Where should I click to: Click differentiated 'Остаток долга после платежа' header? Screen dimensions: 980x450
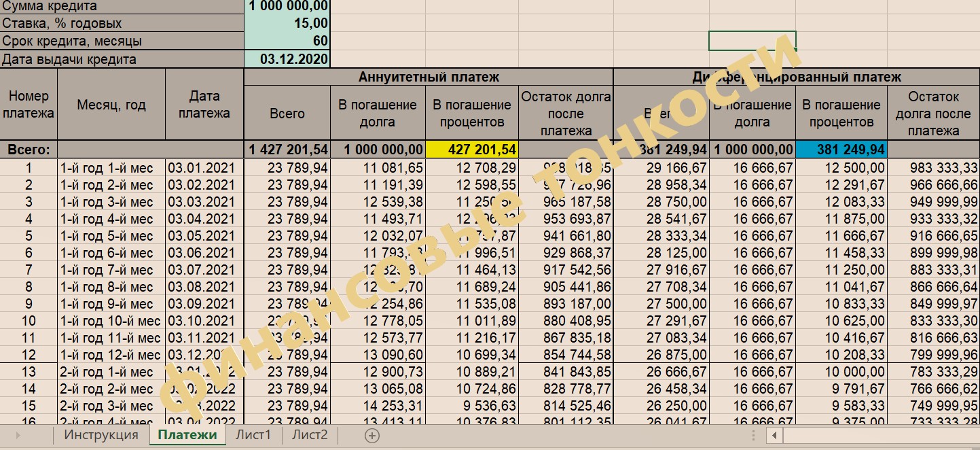coord(933,114)
